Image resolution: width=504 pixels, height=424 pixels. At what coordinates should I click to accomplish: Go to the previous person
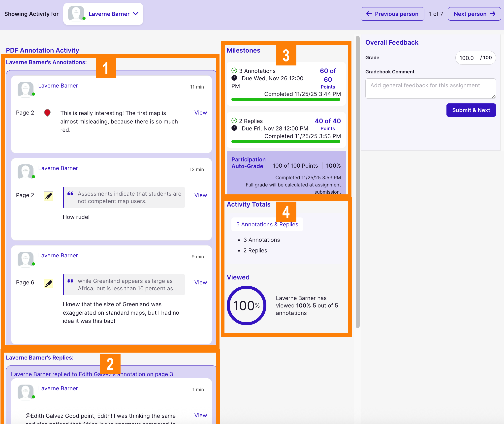click(392, 14)
